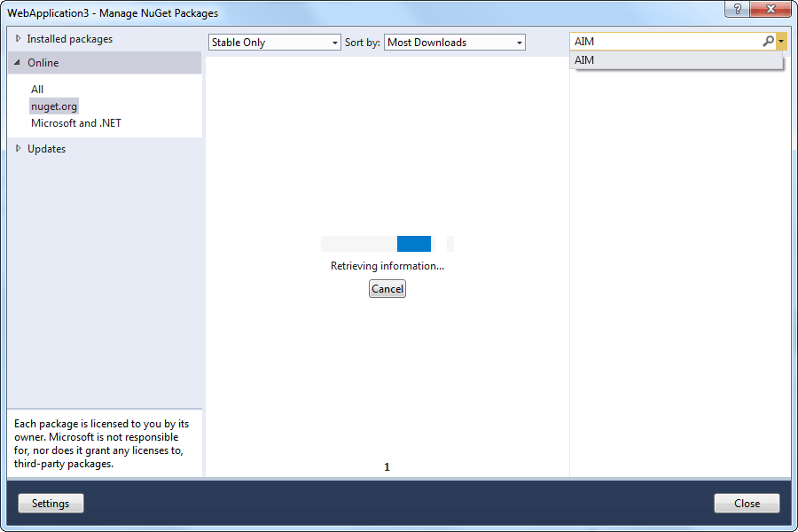
Task: Click the search magnifier icon
Action: (768, 42)
